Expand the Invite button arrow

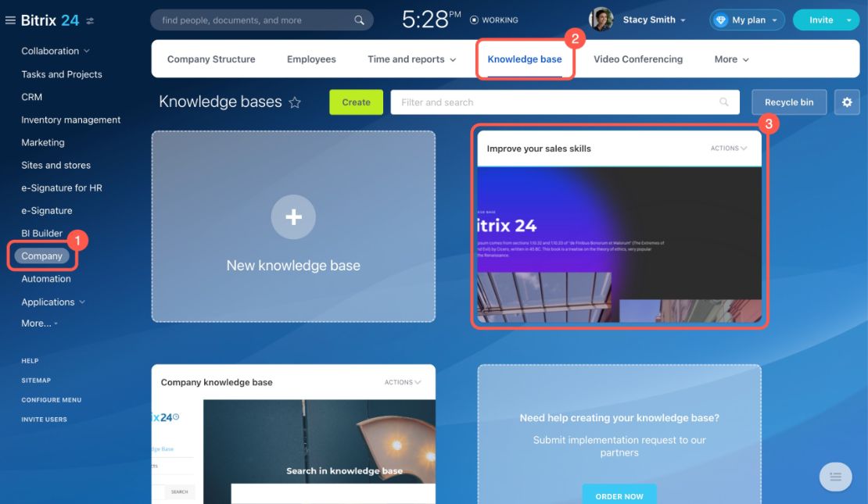point(849,20)
